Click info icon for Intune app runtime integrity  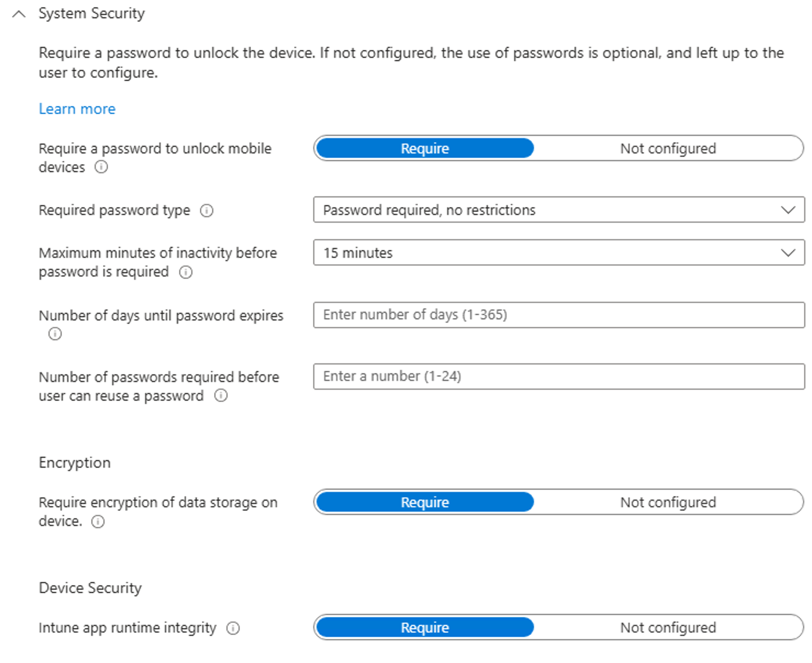coord(233,628)
